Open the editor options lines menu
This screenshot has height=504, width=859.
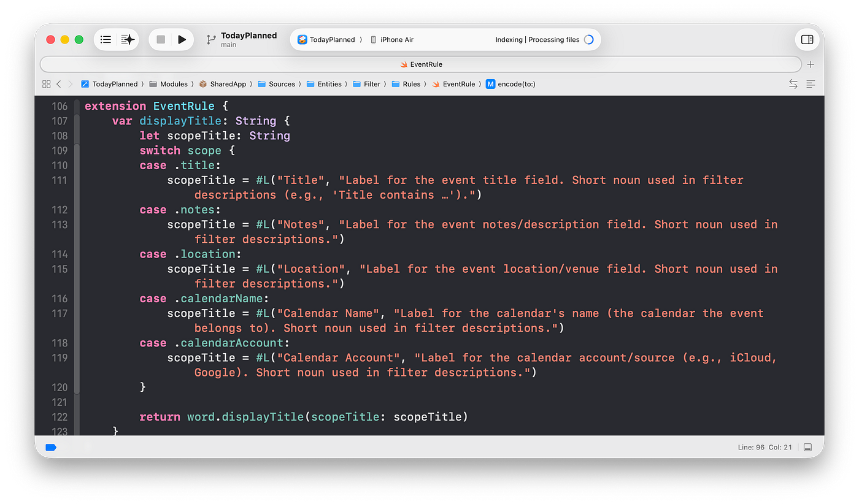811,84
